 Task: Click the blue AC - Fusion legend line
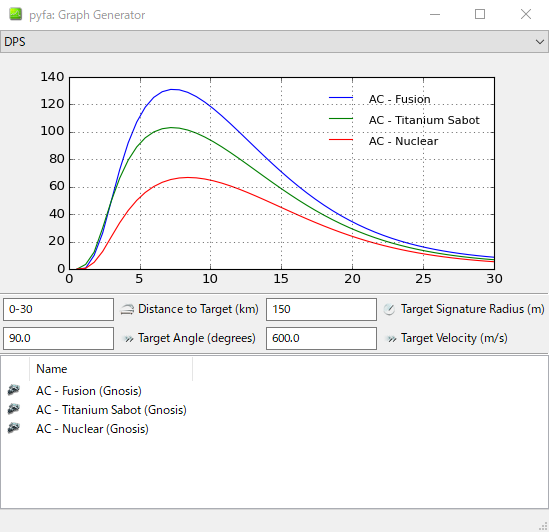coord(341,98)
